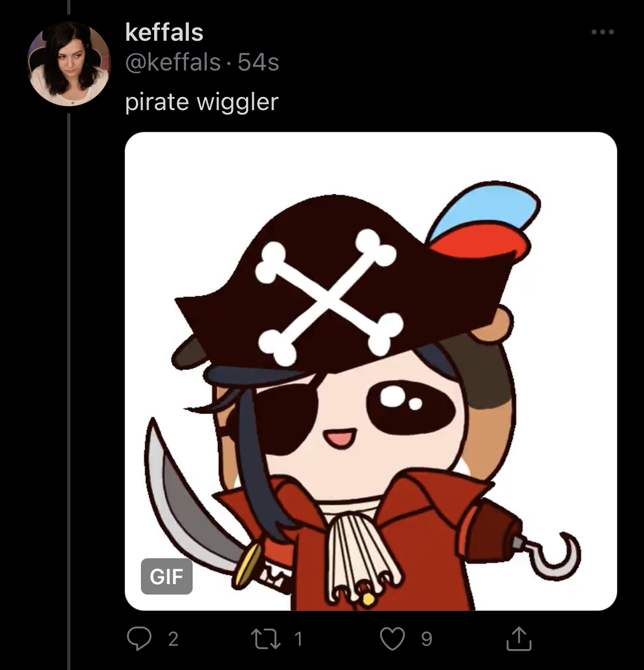644x670 pixels.
Task: Click the vertical thread connector line
Action: click(x=69, y=391)
